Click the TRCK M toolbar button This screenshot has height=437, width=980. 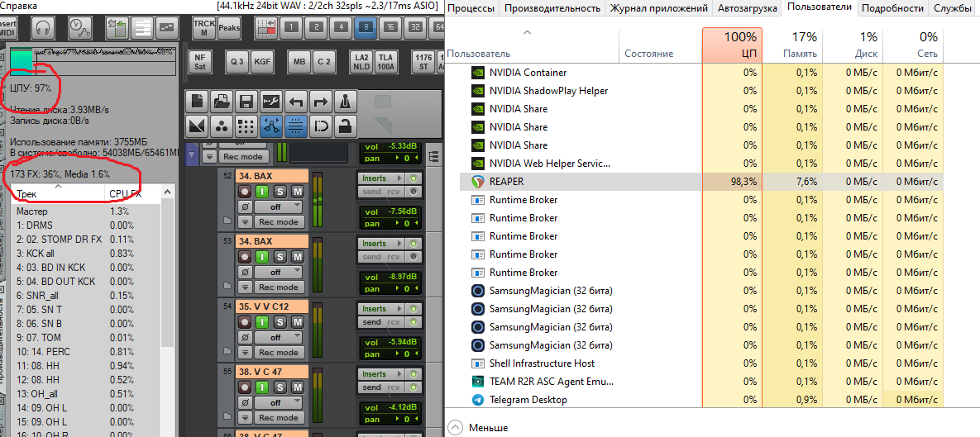click(x=203, y=27)
